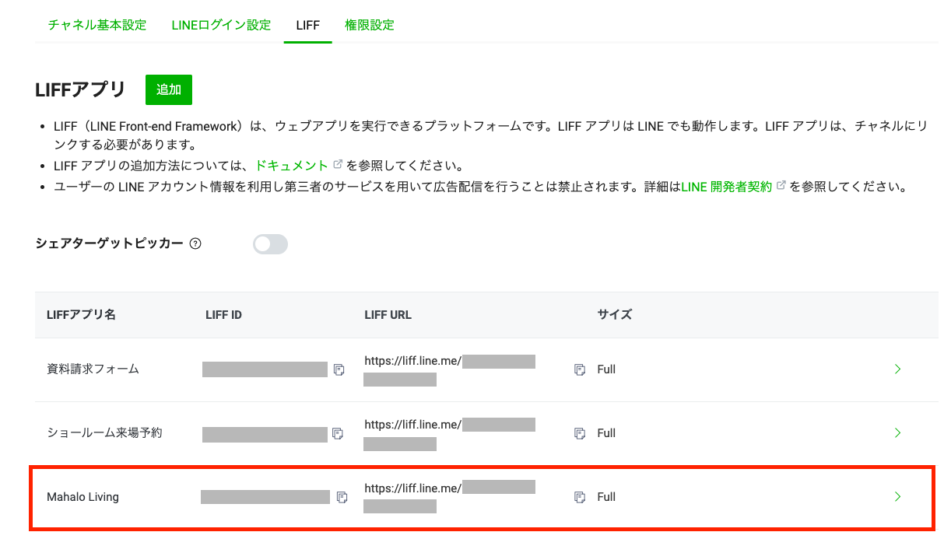Image resolution: width=944 pixels, height=560 pixels.
Task: Click the サイズ column header
Action: click(x=615, y=315)
